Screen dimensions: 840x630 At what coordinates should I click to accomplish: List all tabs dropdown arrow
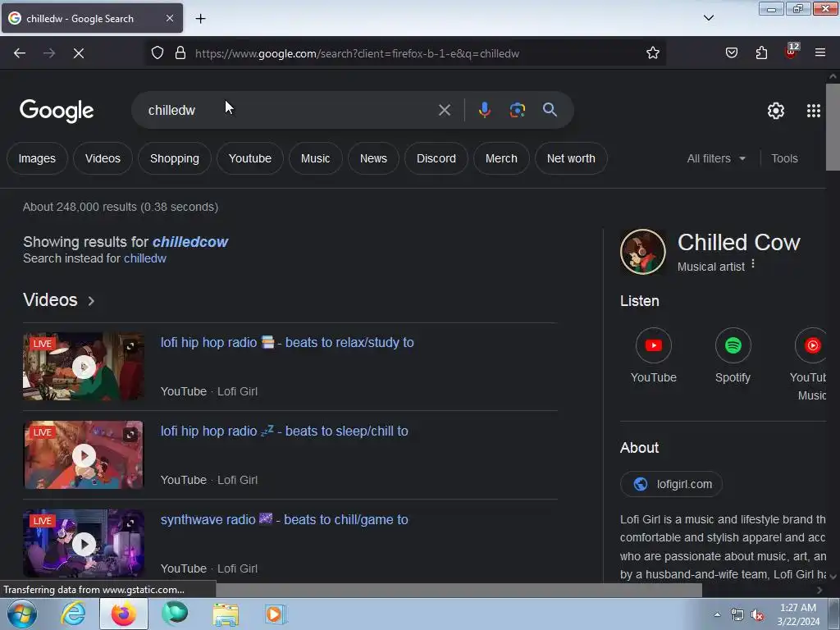[708, 18]
